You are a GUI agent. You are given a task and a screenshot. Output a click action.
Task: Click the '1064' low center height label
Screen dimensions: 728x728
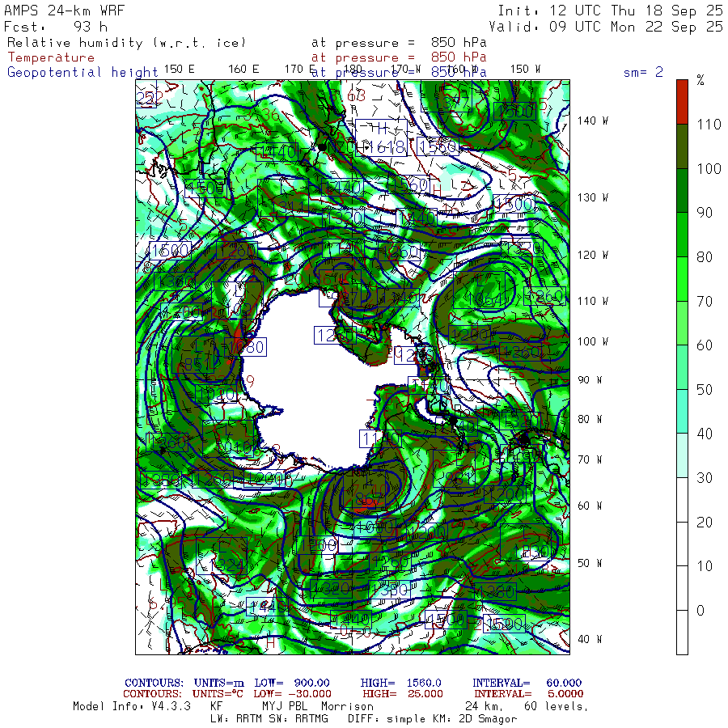(485, 300)
